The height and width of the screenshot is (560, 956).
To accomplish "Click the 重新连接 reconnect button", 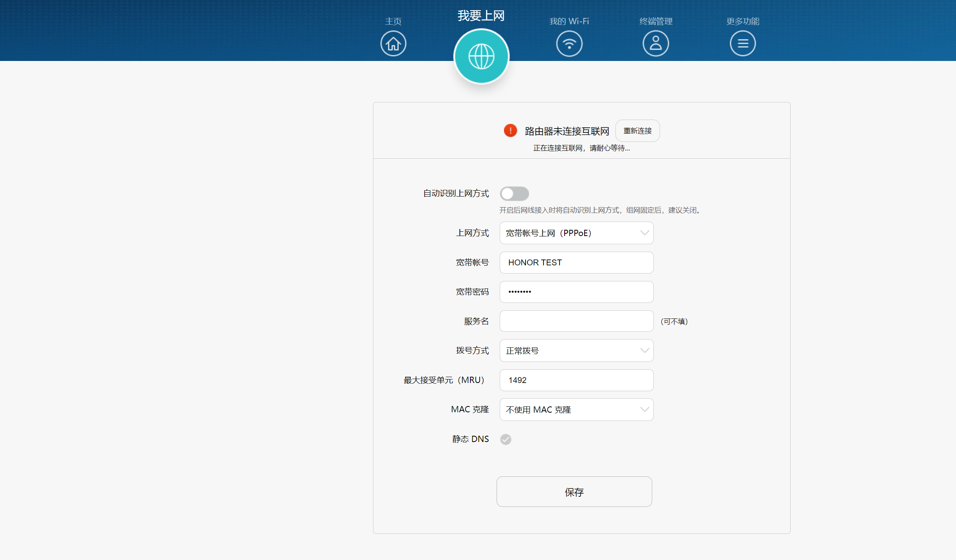I will [x=637, y=131].
